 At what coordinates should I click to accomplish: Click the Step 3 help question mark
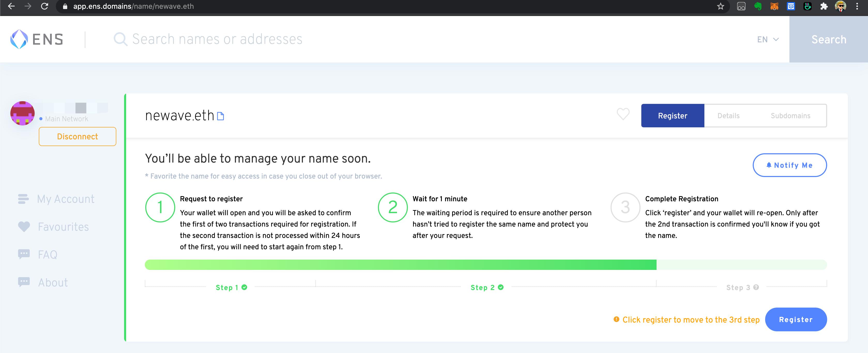coord(756,287)
